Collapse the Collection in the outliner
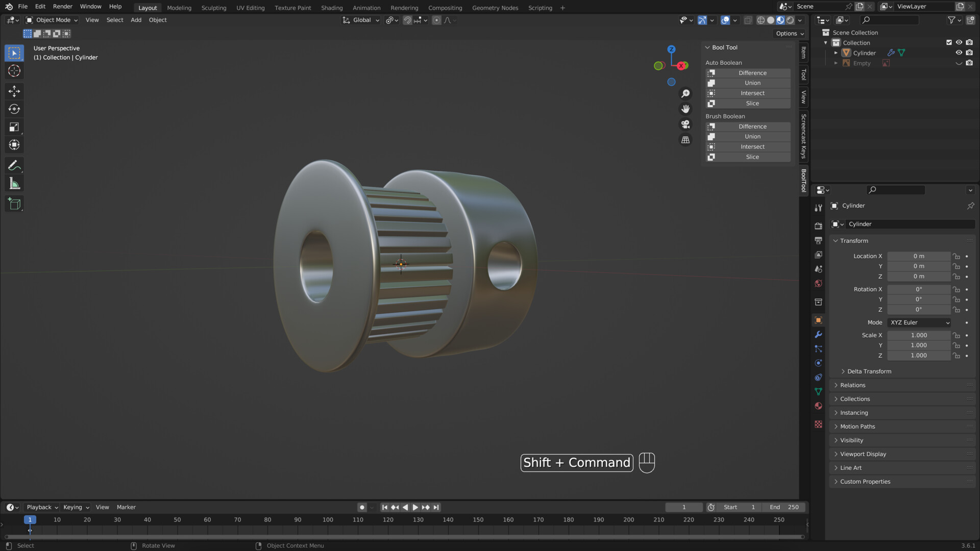The width and height of the screenshot is (980, 551). coord(825,42)
